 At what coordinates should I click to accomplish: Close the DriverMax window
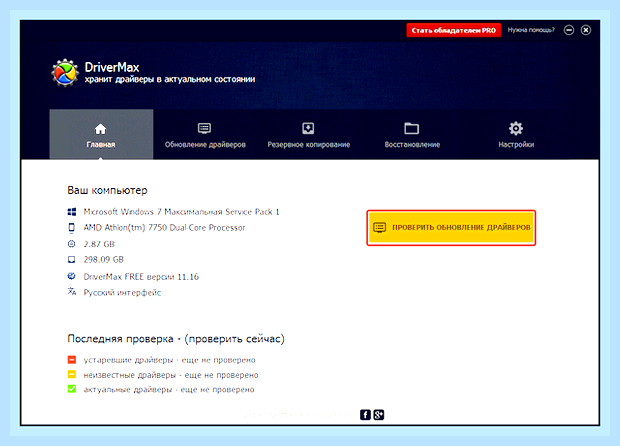coord(586,30)
